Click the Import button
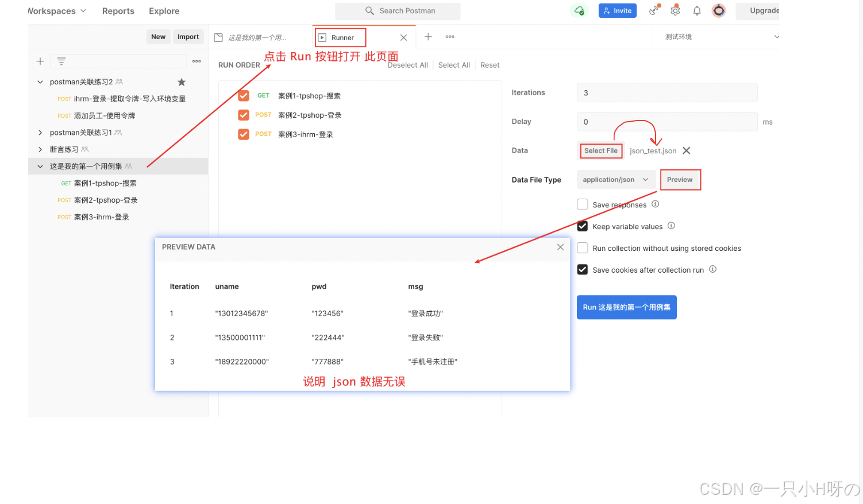The width and height of the screenshot is (863, 504). (x=188, y=37)
